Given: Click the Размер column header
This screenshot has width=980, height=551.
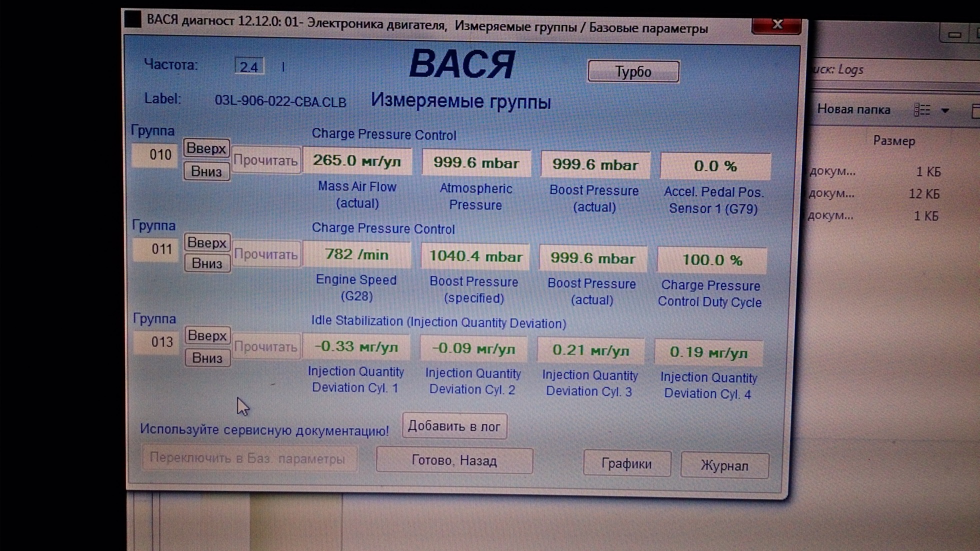Looking at the screenshot, I should pos(894,141).
